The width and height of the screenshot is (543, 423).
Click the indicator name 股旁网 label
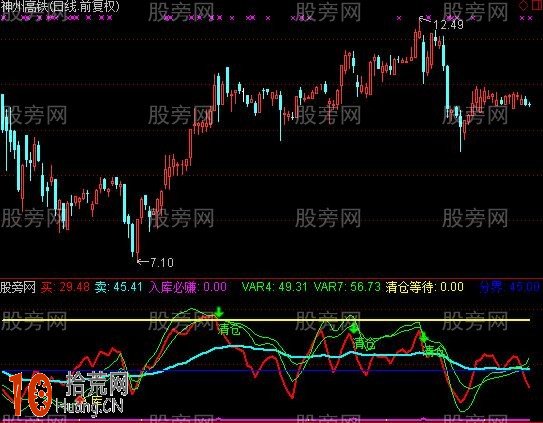tap(18, 287)
